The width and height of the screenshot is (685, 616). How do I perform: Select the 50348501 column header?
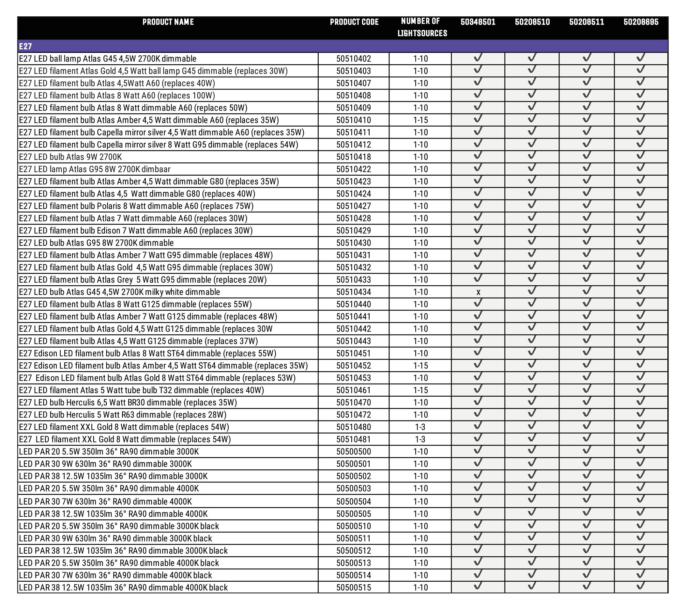click(478, 22)
